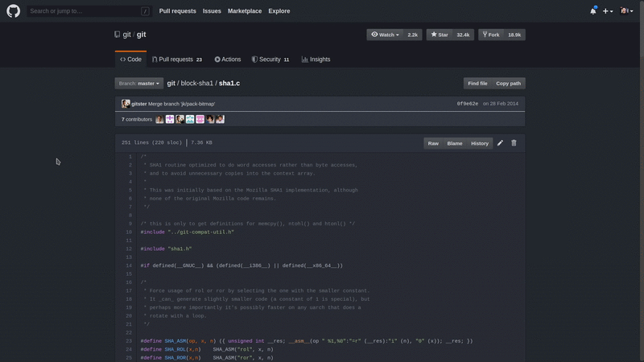644x362 pixels.
Task: Switch to the Insights tab
Action: tap(316, 60)
